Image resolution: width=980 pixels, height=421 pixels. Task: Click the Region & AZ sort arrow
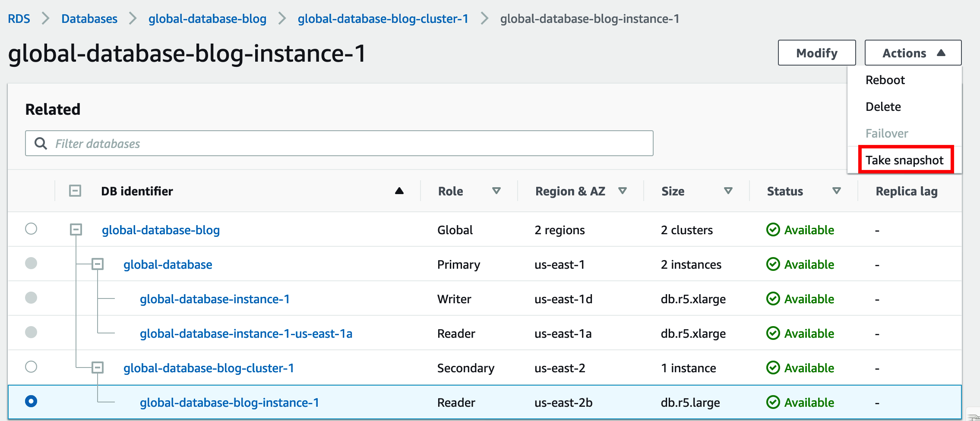(x=623, y=191)
